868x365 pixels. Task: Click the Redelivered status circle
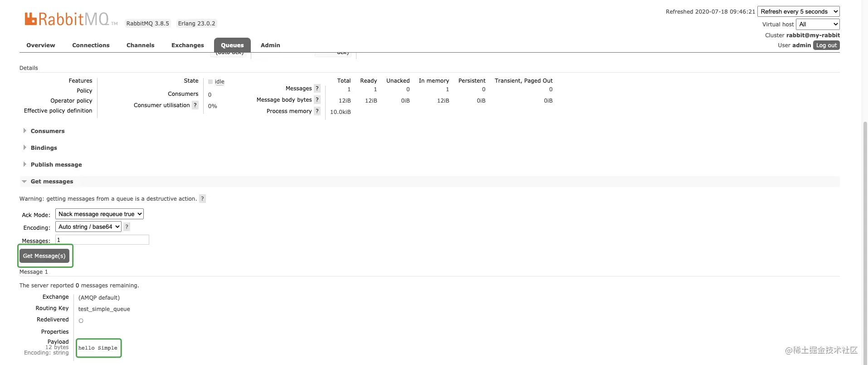click(x=81, y=321)
